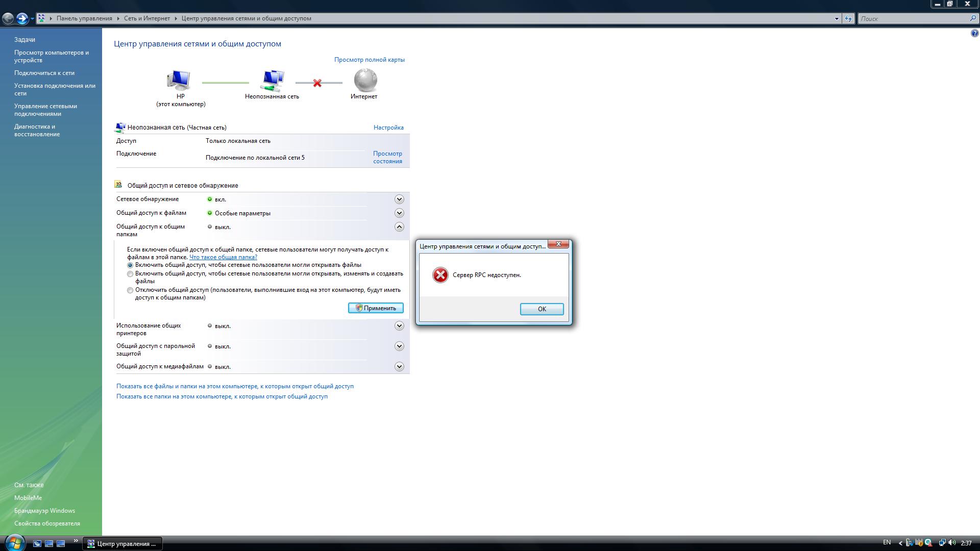Click the unidentified network icon in map
The height and width of the screenshot is (551, 980).
[x=272, y=81]
